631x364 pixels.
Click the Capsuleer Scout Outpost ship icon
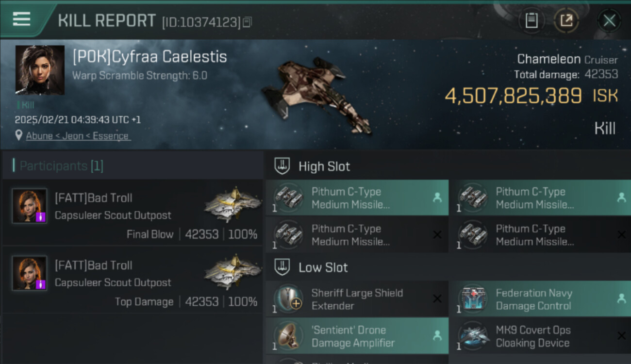(232, 204)
